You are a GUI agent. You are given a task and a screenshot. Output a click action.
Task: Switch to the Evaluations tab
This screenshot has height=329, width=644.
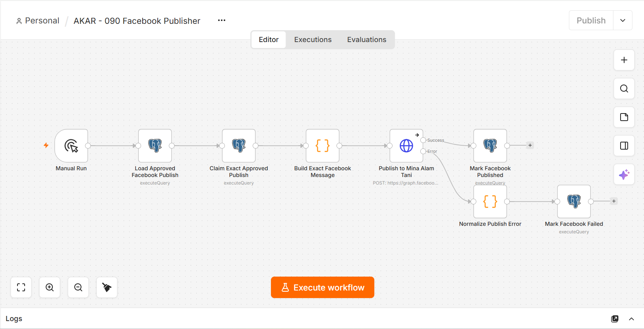(367, 40)
